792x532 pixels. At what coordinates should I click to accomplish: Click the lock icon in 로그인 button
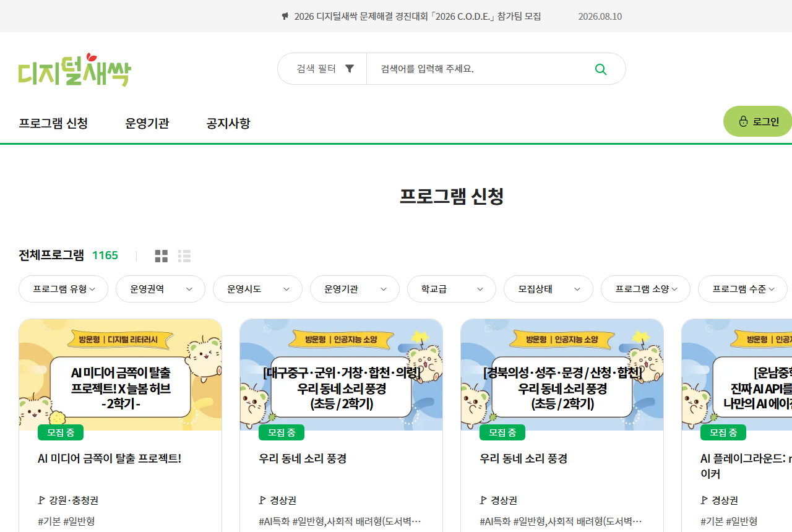coord(743,121)
